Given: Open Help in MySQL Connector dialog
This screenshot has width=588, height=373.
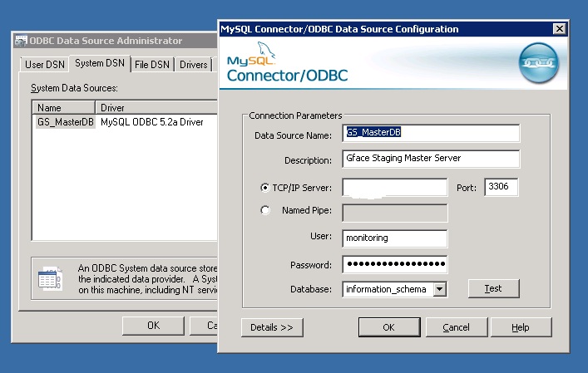Looking at the screenshot, I should pyautogui.click(x=521, y=327).
